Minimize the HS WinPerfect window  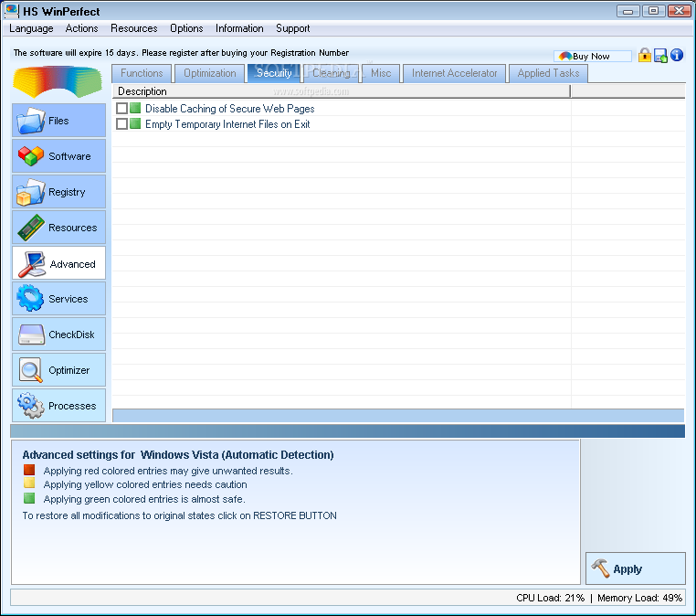[628, 11]
